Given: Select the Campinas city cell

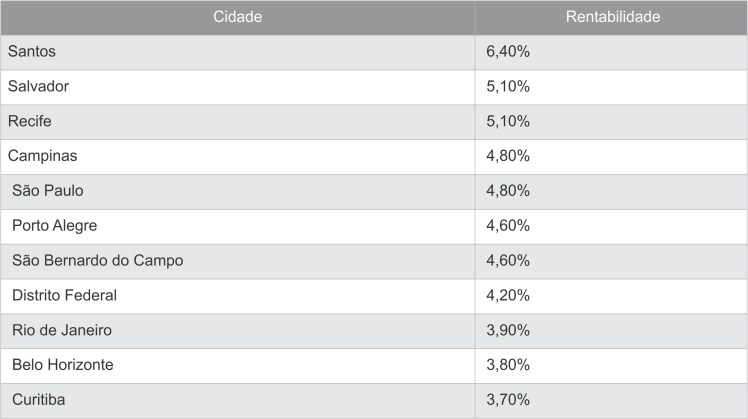Looking at the screenshot, I should pyautogui.click(x=42, y=156).
